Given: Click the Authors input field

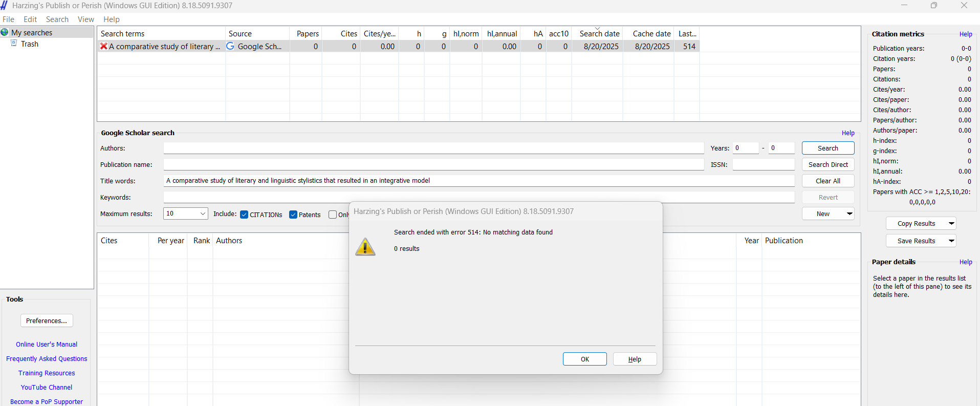Looking at the screenshot, I should 434,148.
